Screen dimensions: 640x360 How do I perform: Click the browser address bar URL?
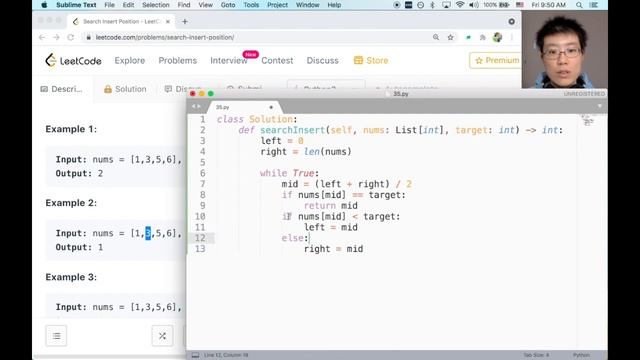pyautogui.click(x=165, y=37)
